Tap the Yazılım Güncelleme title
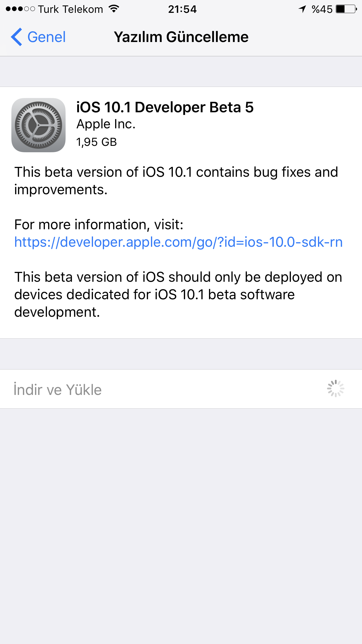Viewport: 362px width, 644px height. coord(181,37)
